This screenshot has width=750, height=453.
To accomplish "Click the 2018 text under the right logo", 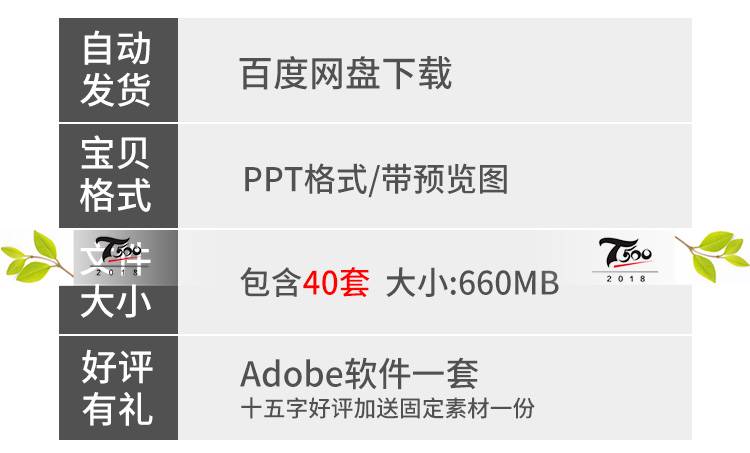I will point(626,278).
